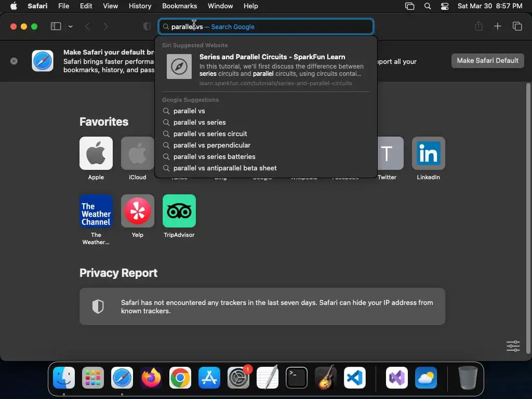The image size is (532, 399).
Task: Open the Twitter favorite
Action: (x=391, y=153)
